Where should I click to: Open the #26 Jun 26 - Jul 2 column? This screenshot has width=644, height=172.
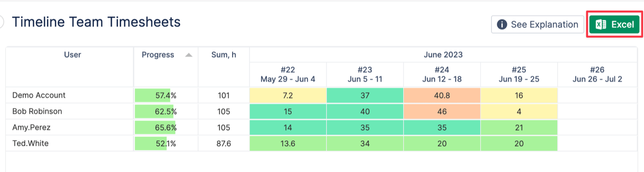tap(597, 74)
